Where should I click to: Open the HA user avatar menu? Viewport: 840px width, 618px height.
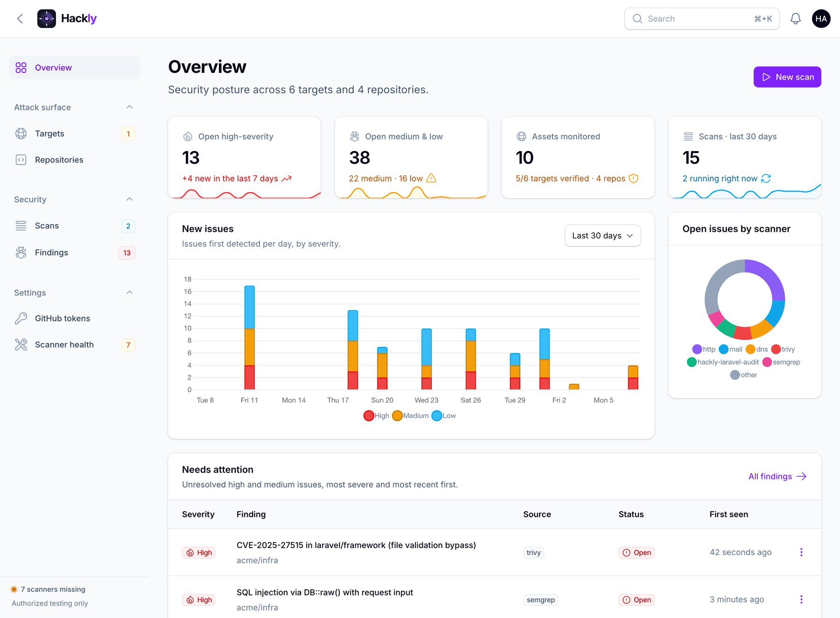click(x=821, y=19)
